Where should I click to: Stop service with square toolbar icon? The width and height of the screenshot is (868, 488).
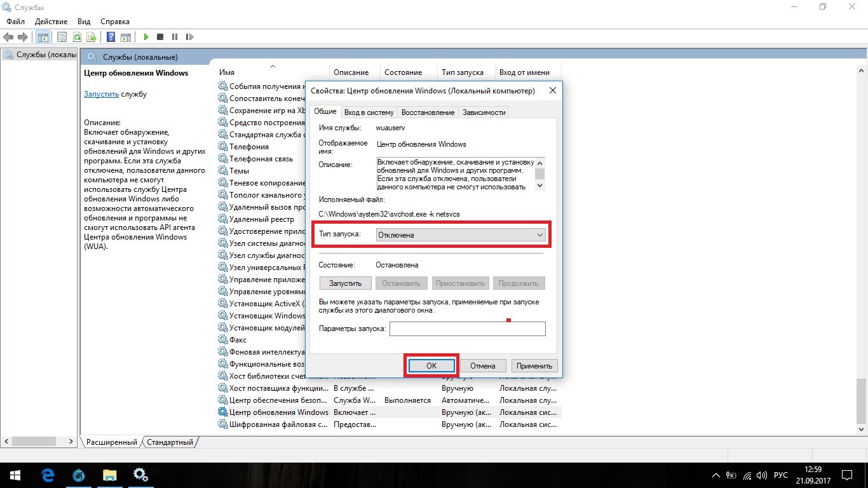tap(160, 37)
